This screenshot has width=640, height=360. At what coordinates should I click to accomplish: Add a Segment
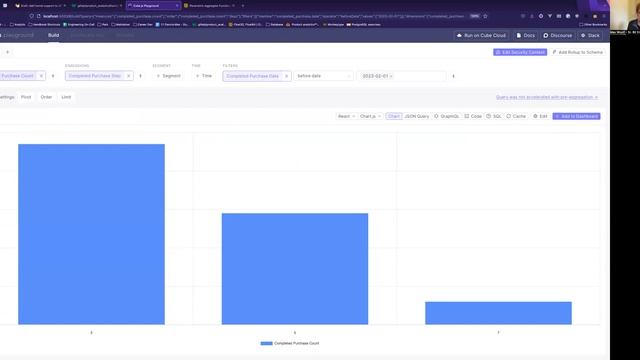pyautogui.click(x=169, y=76)
